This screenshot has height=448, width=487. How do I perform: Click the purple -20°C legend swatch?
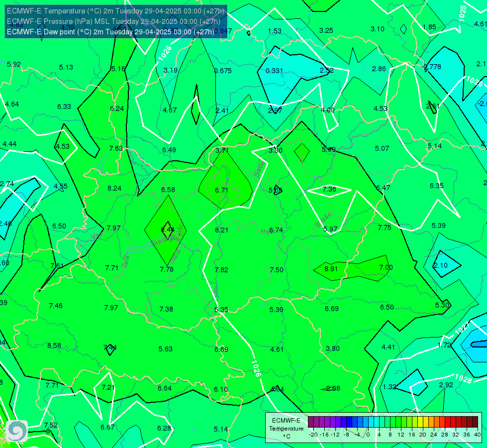point(311,422)
